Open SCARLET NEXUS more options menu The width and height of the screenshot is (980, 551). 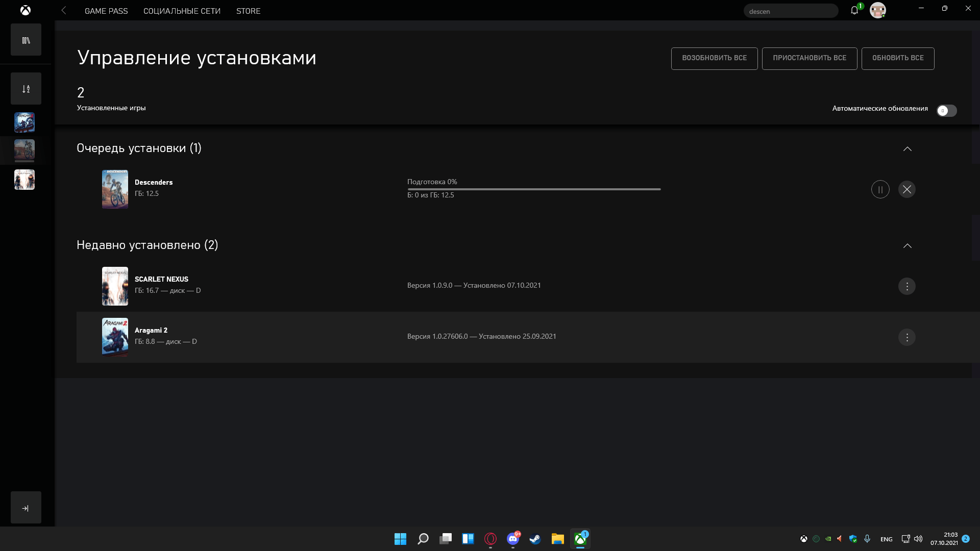(x=906, y=286)
